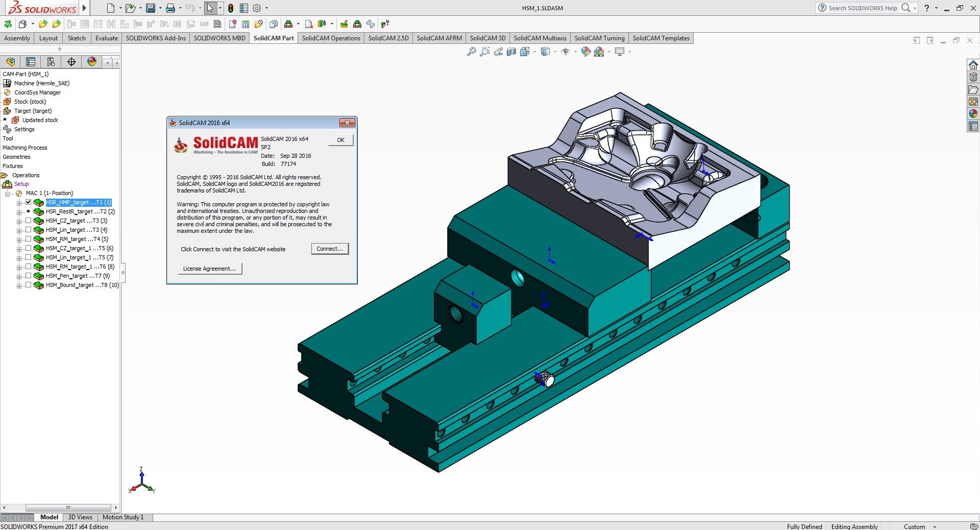
Task: Check the HSM_RM_target_1 T6 (8) checkbox
Action: [x=29, y=267]
